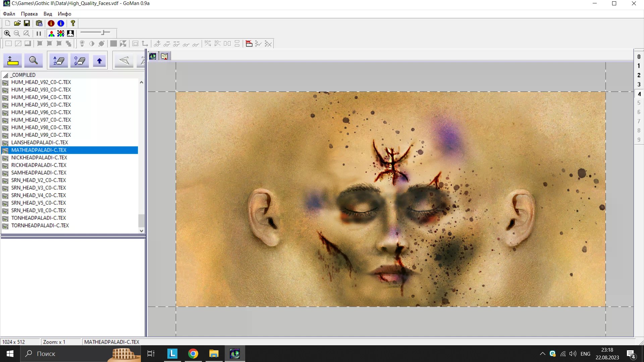Viewport: 644px width, 362px height.
Task: Click the Zoom in magnifier icon
Action: coord(7,34)
